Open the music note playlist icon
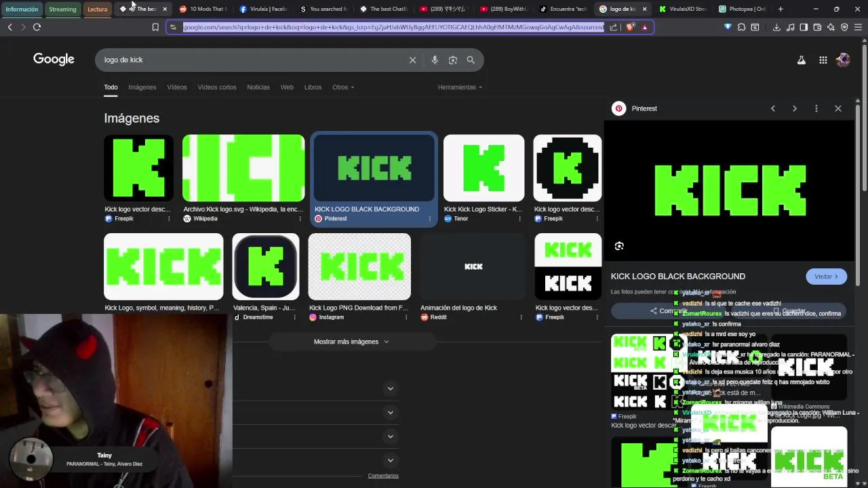 coord(791,27)
